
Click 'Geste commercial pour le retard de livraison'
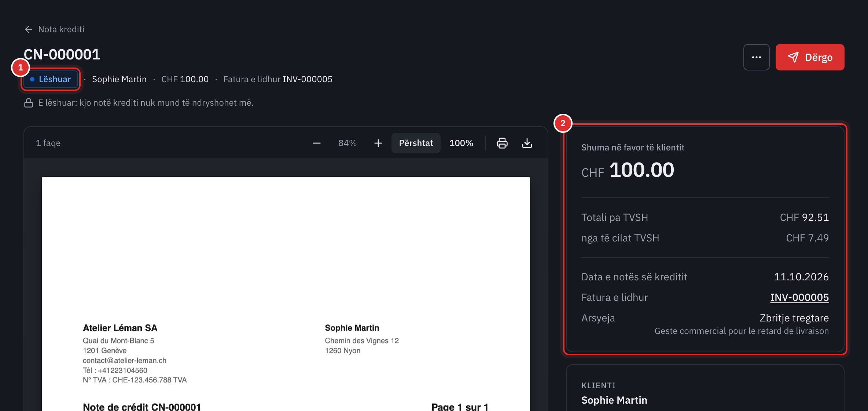point(742,331)
